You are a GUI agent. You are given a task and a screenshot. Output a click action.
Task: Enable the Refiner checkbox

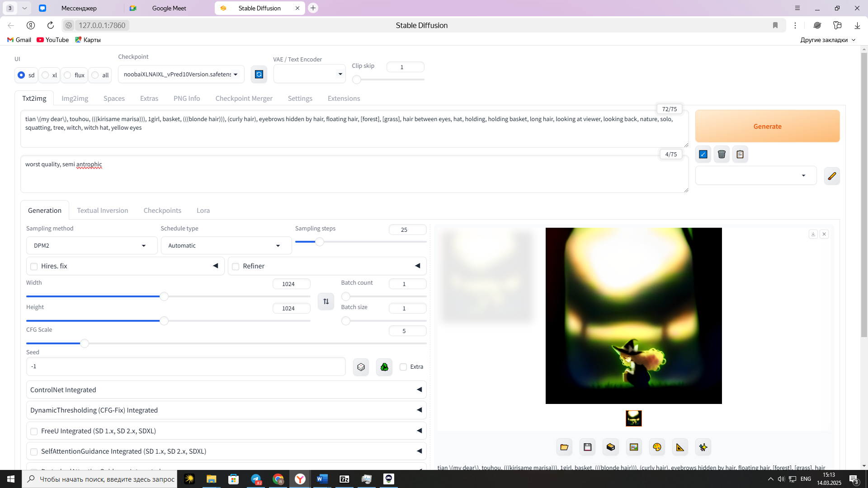click(236, 267)
